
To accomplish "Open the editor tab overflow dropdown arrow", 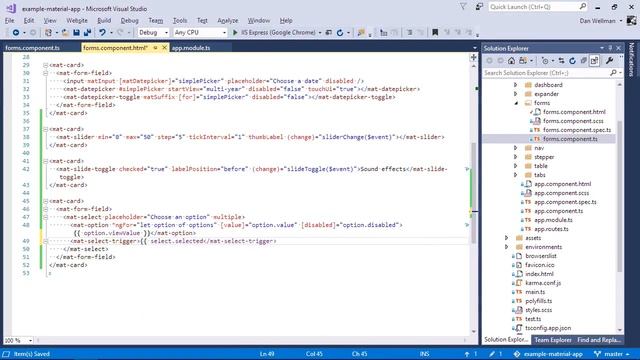I will tap(475, 48).
